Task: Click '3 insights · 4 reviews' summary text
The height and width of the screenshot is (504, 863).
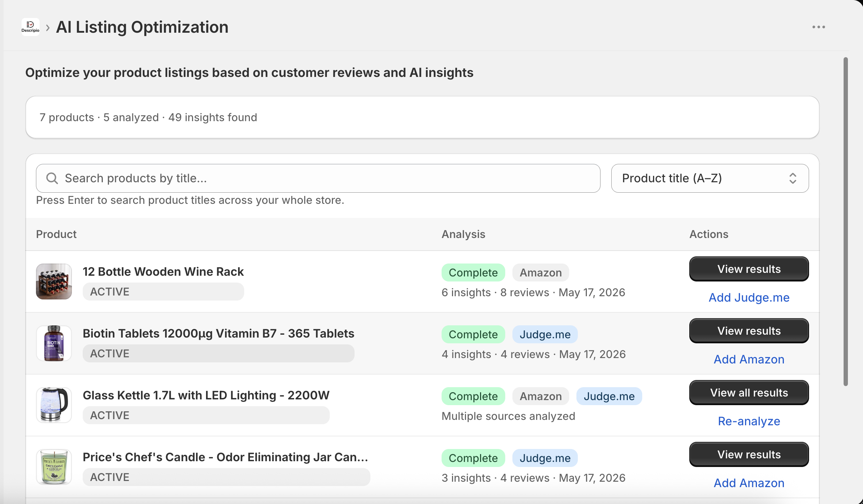Action: [x=496, y=478]
